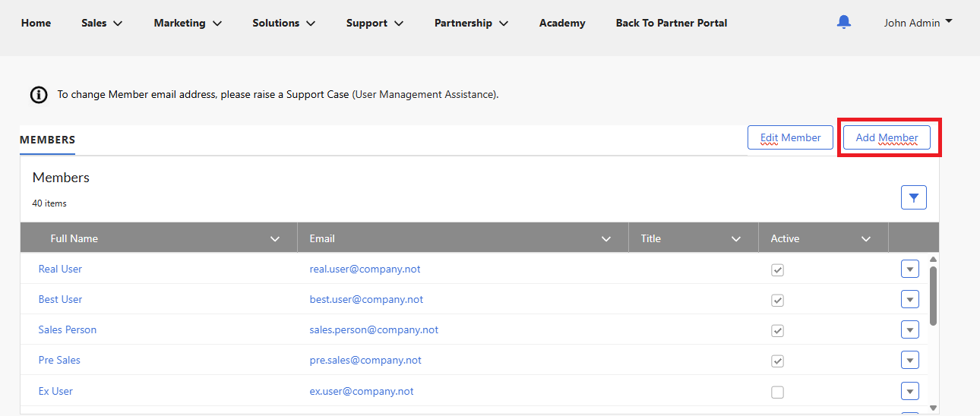Open the Members list filter icon
This screenshot has height=416, width=980.
tap(914, 197)
